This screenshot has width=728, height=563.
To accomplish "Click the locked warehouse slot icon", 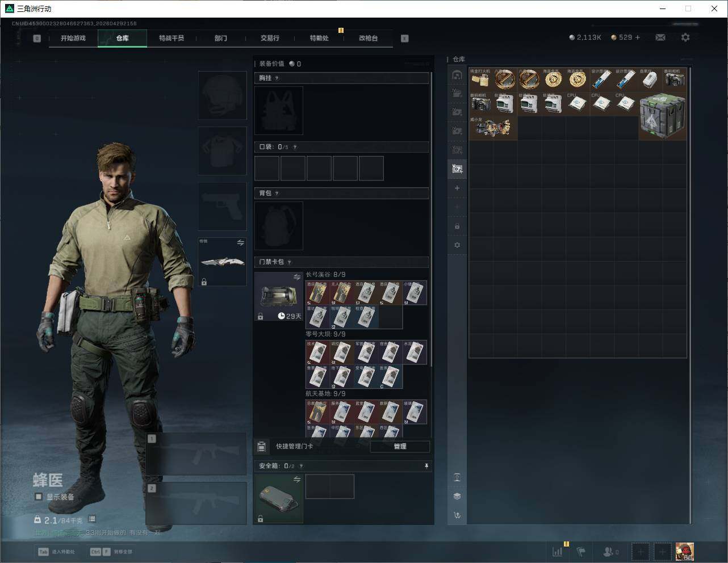I will (457, 226).
